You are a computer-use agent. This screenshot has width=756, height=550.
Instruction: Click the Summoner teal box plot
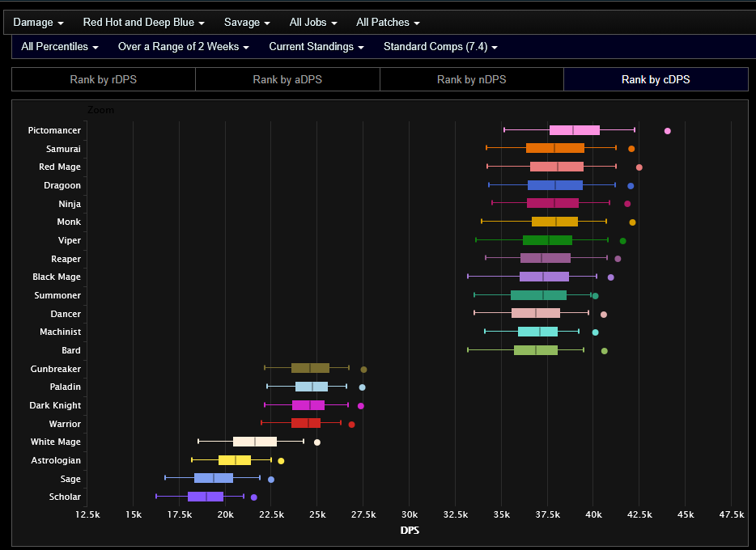click(x=538, y=295)
